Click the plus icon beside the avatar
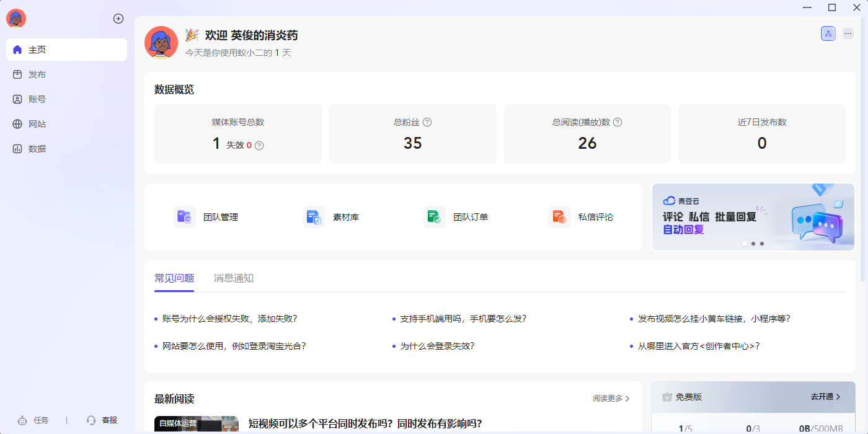This screenshot has width=868, height=434. pos(118,19)
